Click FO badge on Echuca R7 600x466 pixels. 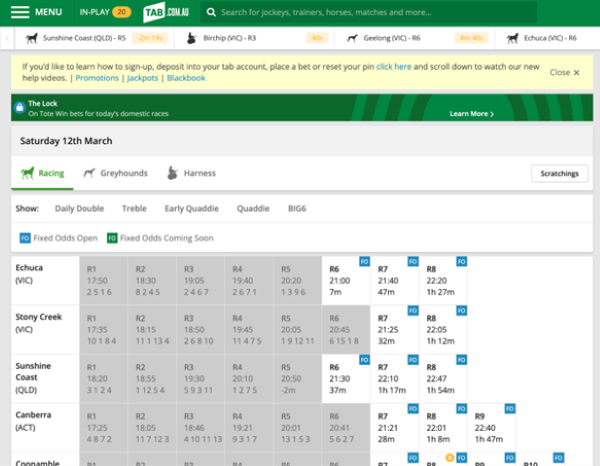[x=413, y=262]
